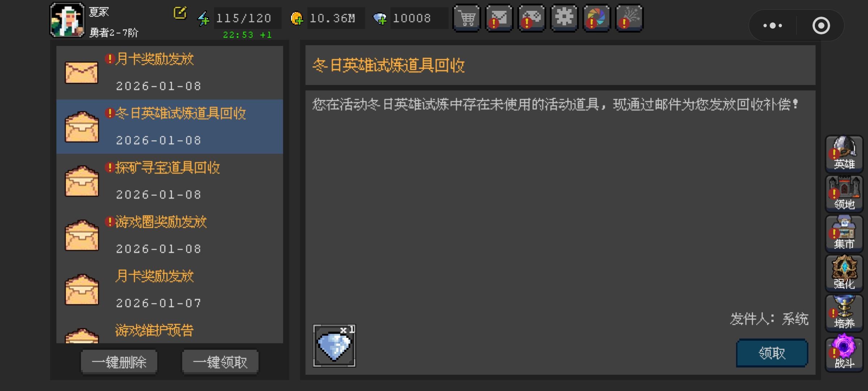Click the 一键删除 delete-all button
Image resolution: width=868 pixels, height=391 pixels.
[119, 362]
